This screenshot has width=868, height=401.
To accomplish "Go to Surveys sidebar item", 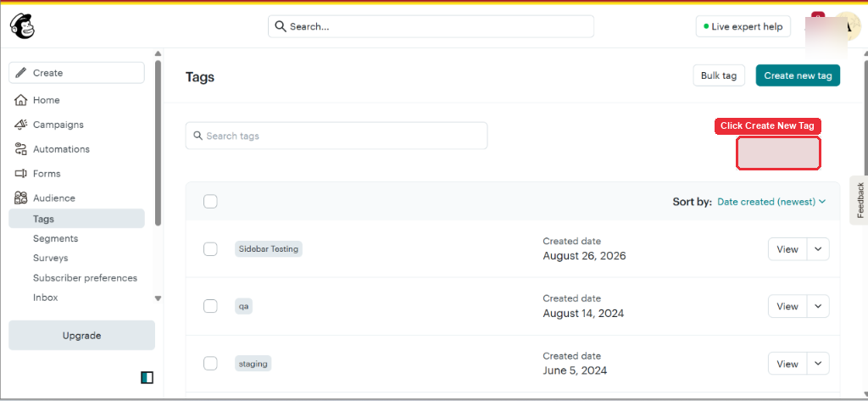I will point(50,258).
